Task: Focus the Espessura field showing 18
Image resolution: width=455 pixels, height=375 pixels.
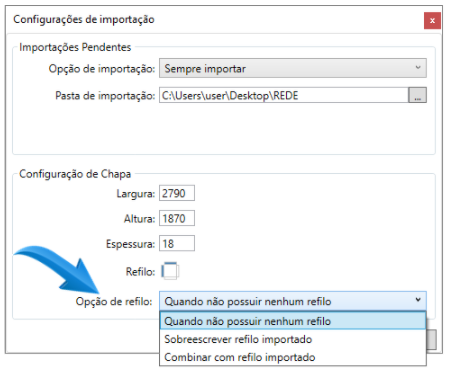Action: click(177, 244)
